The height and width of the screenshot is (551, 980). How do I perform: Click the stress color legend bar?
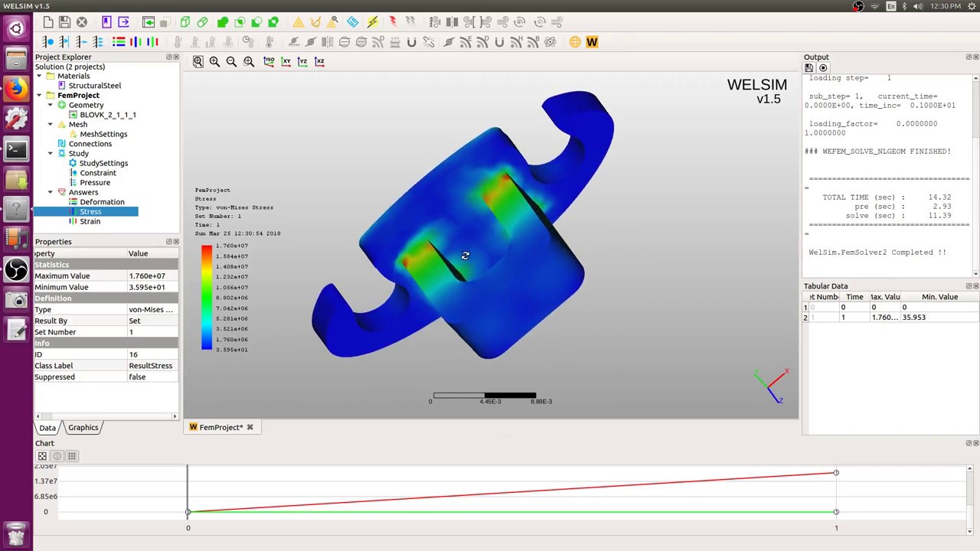click(207, 298)
